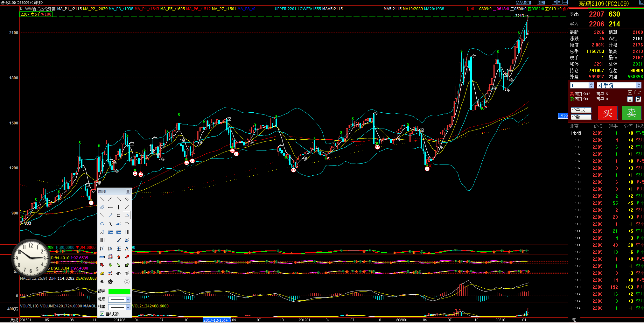Click the red 买 buy button
Viewport: 644px width, 323px height.
(607, 113)
